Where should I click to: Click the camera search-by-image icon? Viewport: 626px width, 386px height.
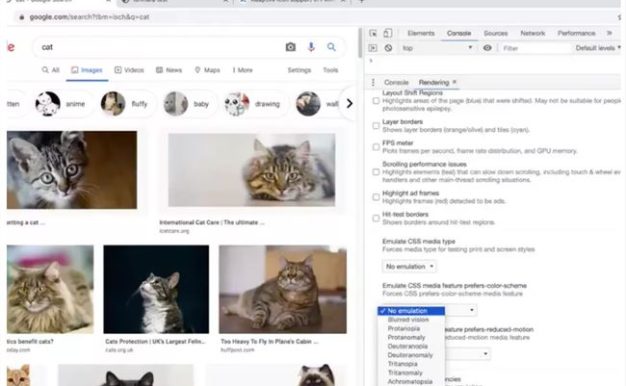coord(291,47)
